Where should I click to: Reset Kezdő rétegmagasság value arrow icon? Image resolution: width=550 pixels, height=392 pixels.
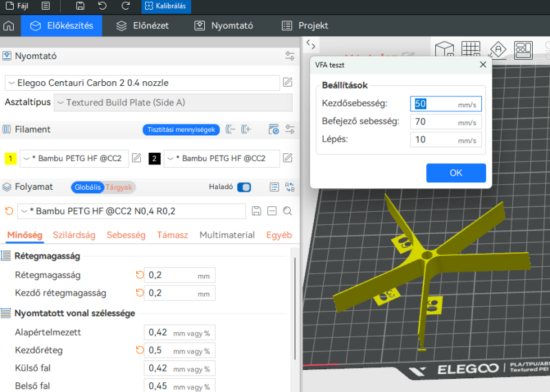[140, 293]
